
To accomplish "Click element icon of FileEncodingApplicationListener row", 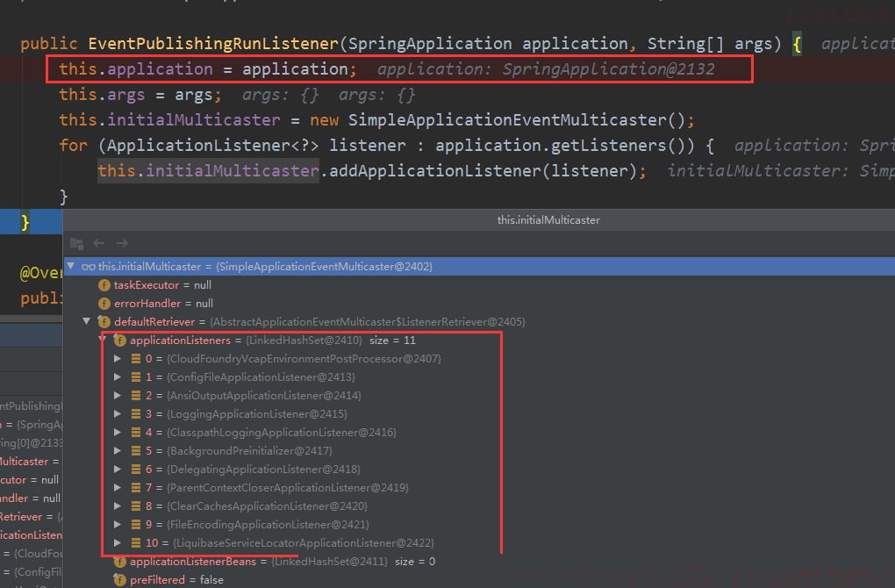I will click(136, 524).
